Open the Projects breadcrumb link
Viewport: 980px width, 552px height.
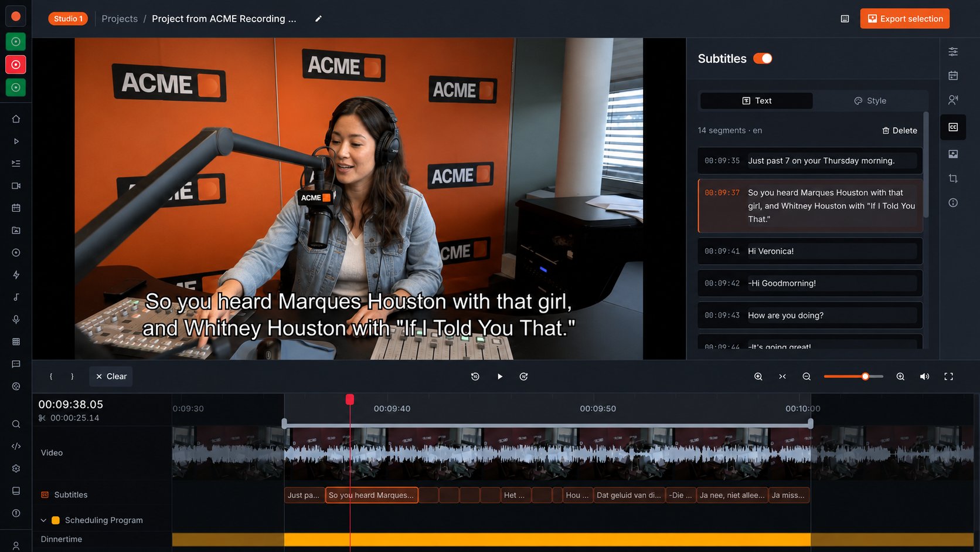pyautogui.click(x=120, y=19)
